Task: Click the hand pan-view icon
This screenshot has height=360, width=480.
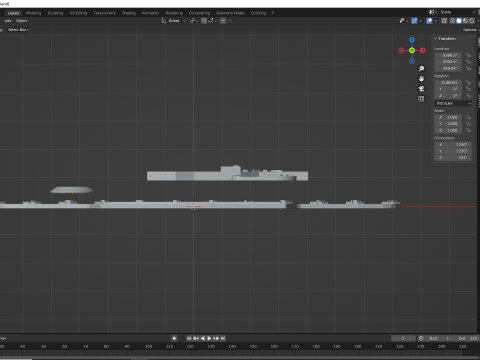Action: coord(421,79)
